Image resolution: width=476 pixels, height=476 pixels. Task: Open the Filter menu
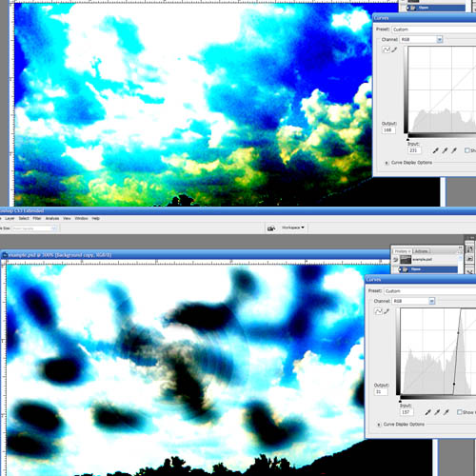[x=37, y=218]
